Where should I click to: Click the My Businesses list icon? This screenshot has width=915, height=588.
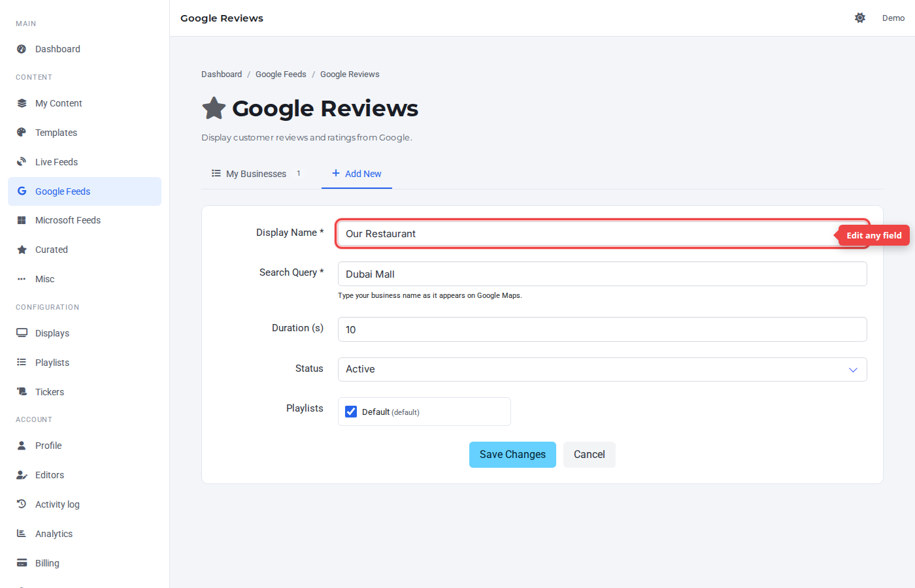click(x=216, y=173)
